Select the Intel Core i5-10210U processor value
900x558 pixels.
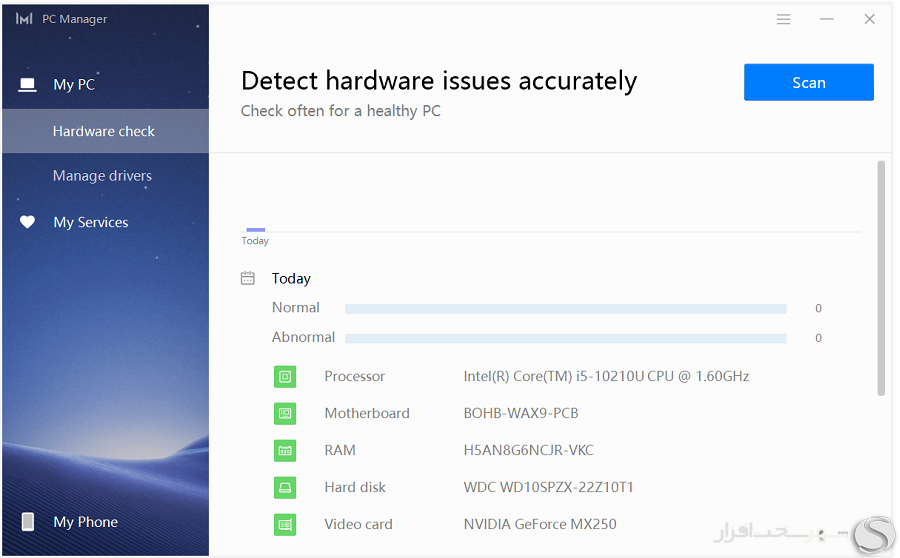pyautogui.click(x=606, y=377)
